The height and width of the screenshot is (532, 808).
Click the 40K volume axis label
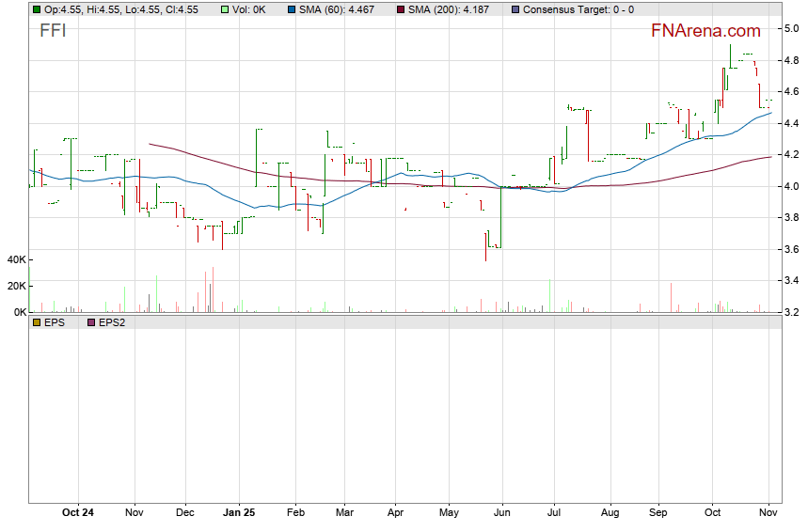tap(15, 259)
